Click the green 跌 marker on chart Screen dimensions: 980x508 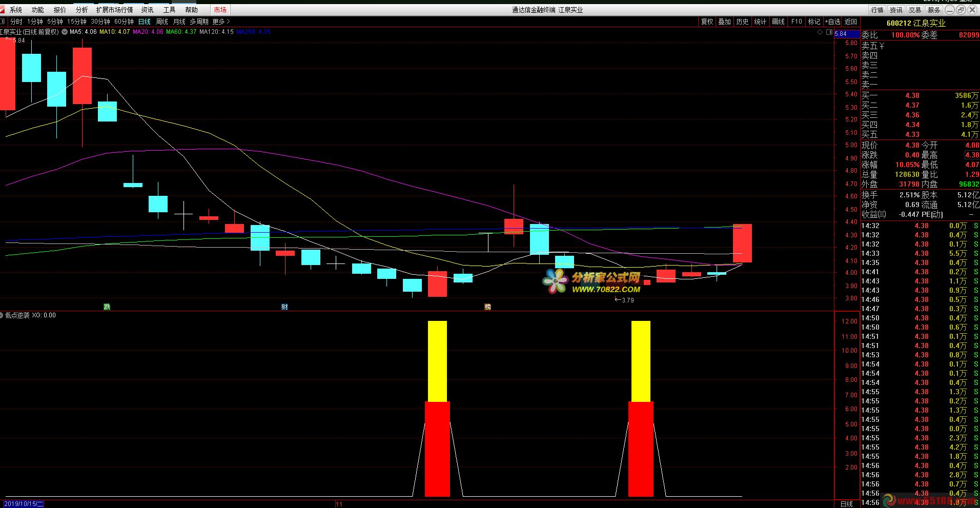pos(107,307)
